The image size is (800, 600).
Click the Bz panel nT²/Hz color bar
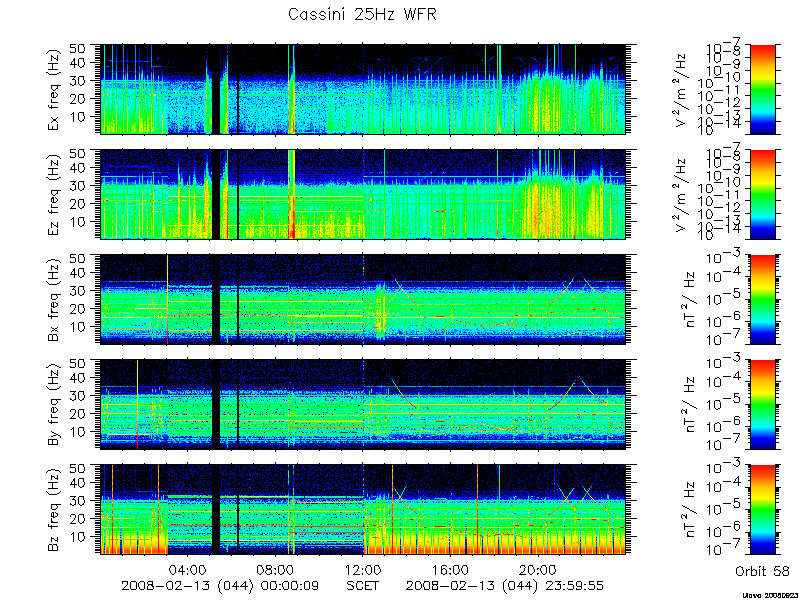(x=762, y=509)
